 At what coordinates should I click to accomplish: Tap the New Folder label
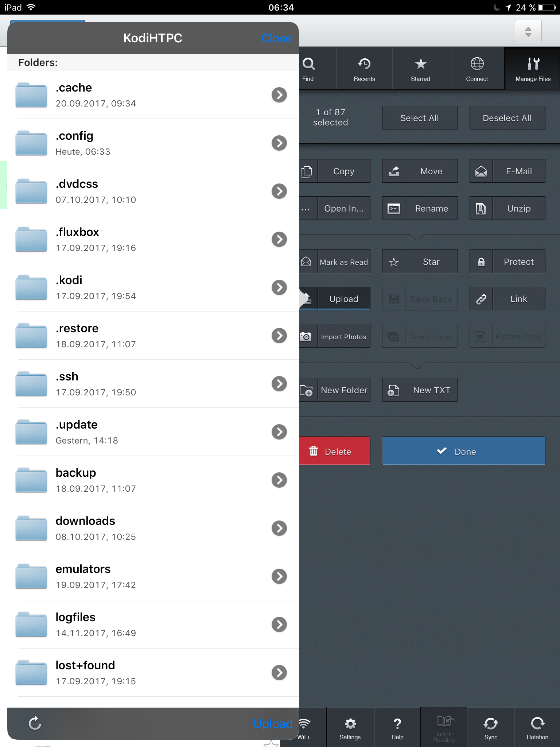click(344, 390)
